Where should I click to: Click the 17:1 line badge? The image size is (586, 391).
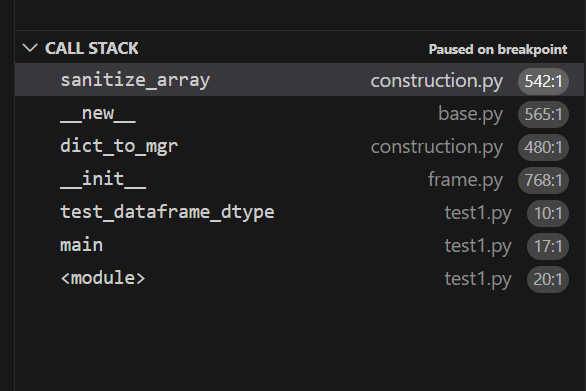[x=548, y=246]
